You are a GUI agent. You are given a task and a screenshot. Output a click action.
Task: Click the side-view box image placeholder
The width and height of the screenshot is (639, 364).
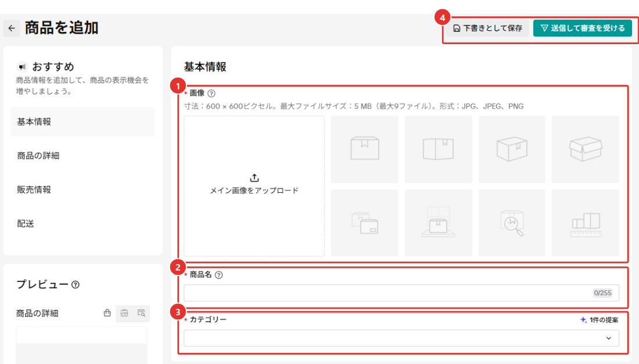438,149
